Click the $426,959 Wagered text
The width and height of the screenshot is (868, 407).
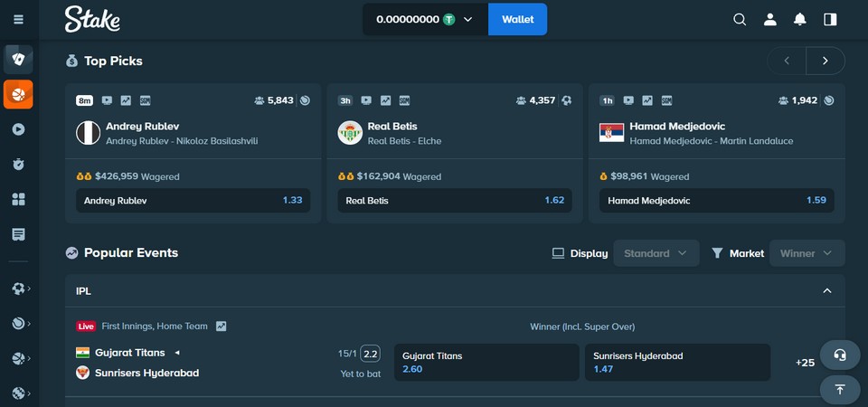click(137, 176)
